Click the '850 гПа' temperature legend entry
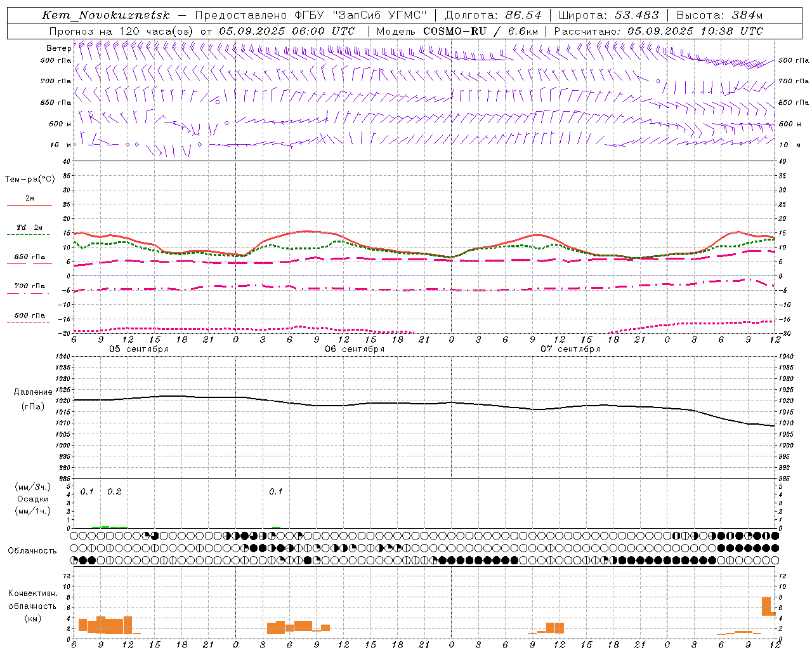This screenshot has width=812, height=650. (30, 257)
